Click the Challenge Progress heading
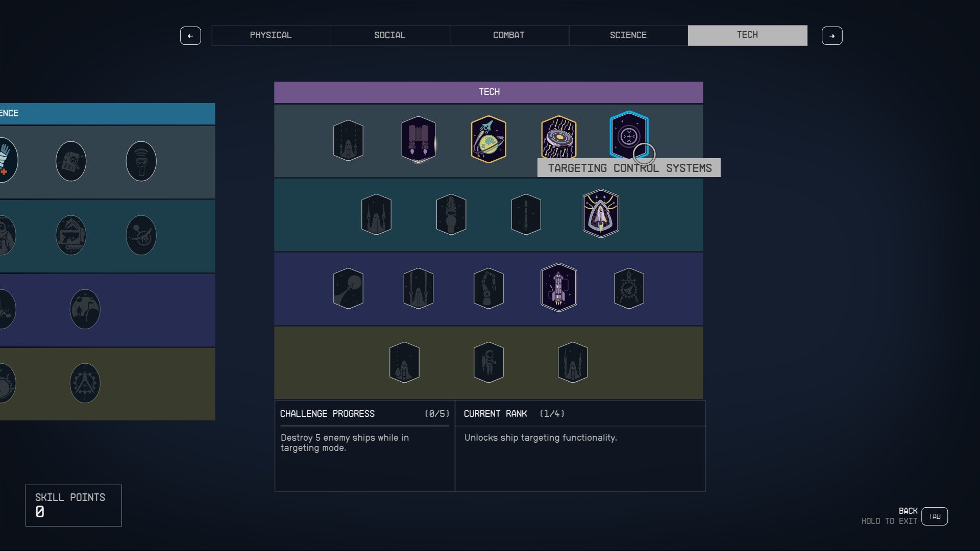 327,414
